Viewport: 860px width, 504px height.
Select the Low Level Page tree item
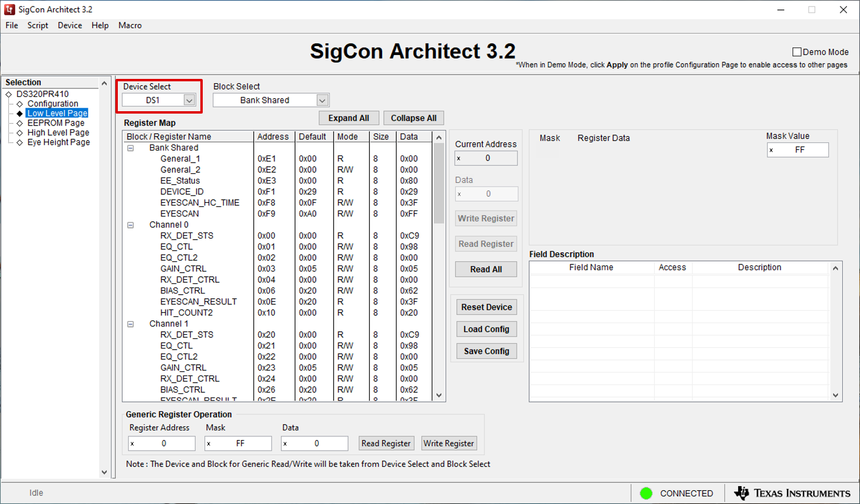coord(57,113)
